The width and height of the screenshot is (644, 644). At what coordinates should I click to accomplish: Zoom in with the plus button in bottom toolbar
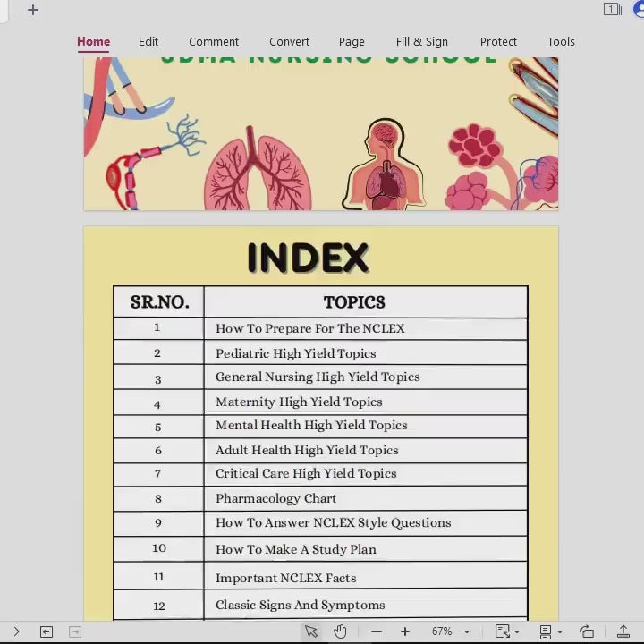405,631
